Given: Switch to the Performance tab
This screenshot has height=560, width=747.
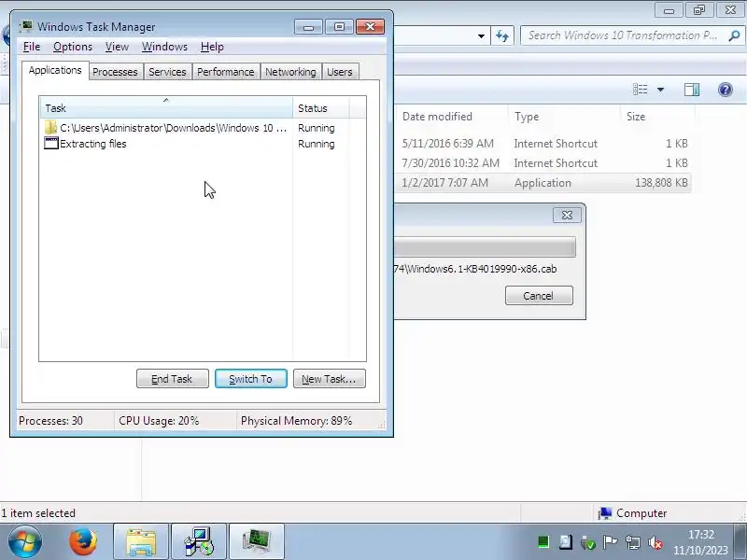Looking at the screenshot, I should pyautogui.click(x=225, y=72).
